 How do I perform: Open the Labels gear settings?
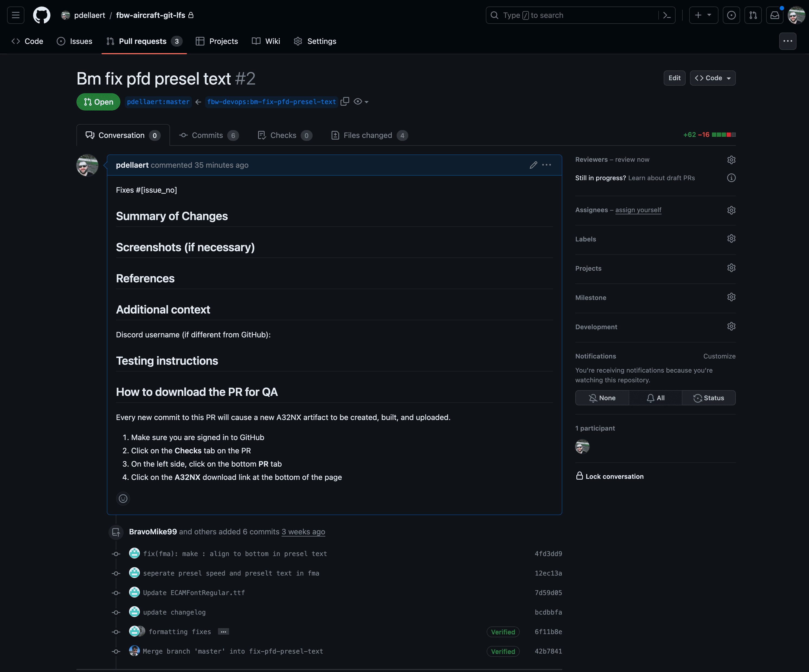[x=731, y=239]
